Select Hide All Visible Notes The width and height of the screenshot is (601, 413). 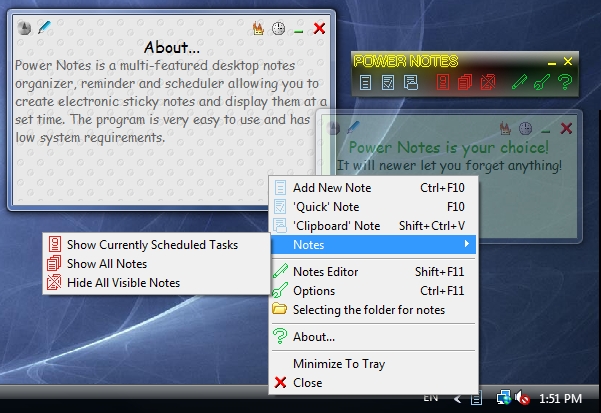156,283
